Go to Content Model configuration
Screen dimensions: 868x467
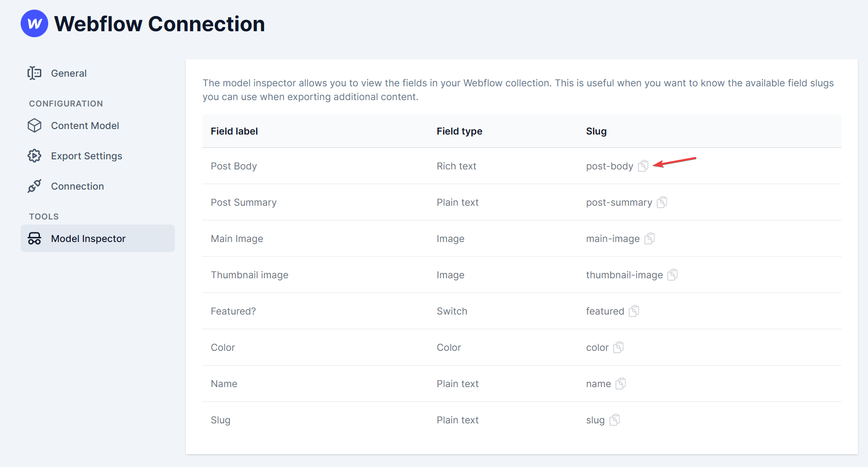point(85,126)
